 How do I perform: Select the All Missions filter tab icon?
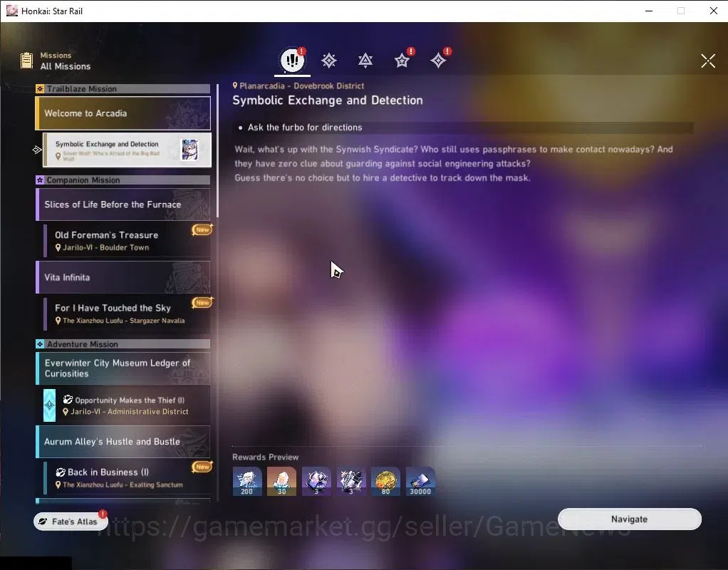tap(293, 61)
